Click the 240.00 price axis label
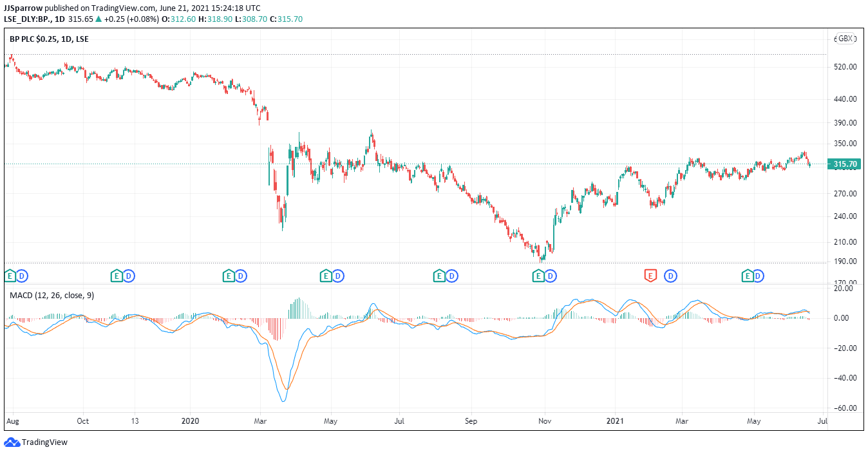 [x=845, y=216]
